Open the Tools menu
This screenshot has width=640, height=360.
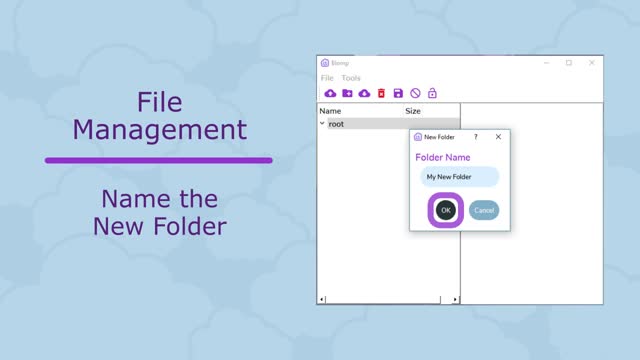coord(351,78)
